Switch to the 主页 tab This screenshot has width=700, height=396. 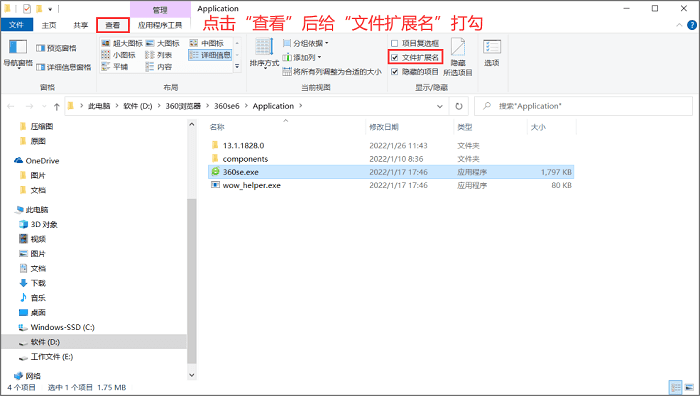pos(49,25)
